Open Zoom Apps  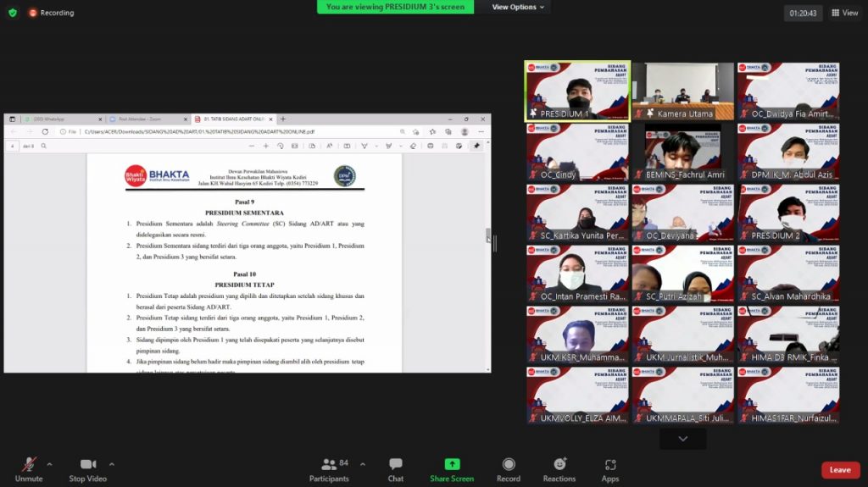tap(610, 465)
